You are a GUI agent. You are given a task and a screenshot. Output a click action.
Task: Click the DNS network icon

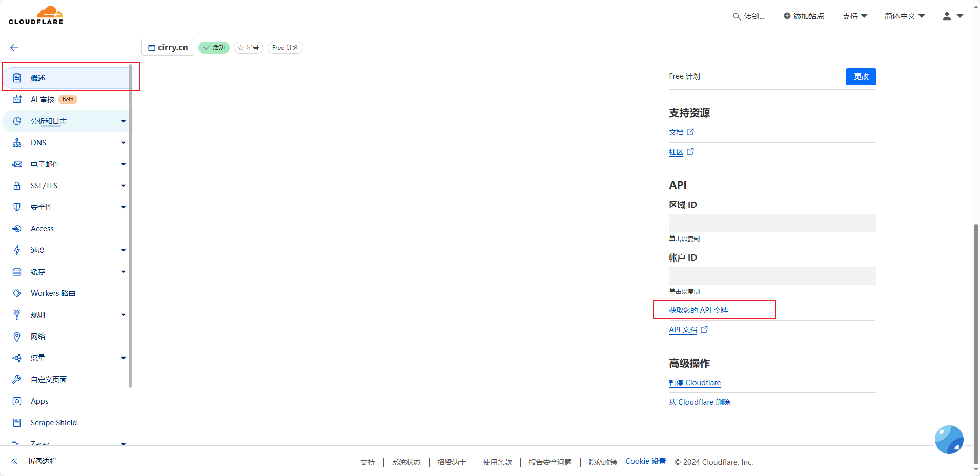coord(17,143)
